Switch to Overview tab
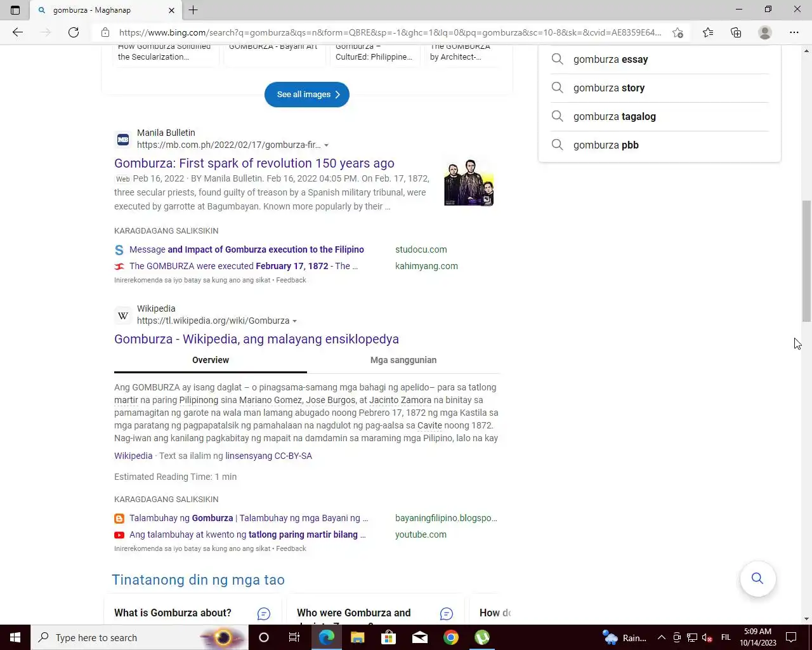 tap(211, 360)
